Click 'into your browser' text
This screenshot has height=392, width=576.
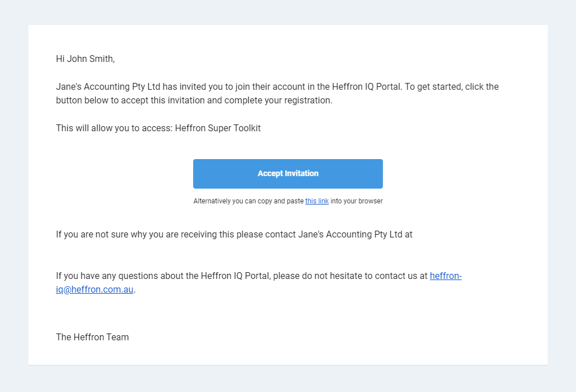pos(357,201)
